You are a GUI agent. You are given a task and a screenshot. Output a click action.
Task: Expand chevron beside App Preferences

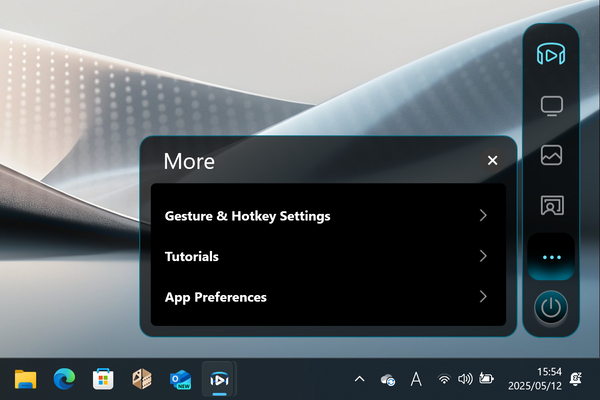pyautogui.click(x=483, y=297)
